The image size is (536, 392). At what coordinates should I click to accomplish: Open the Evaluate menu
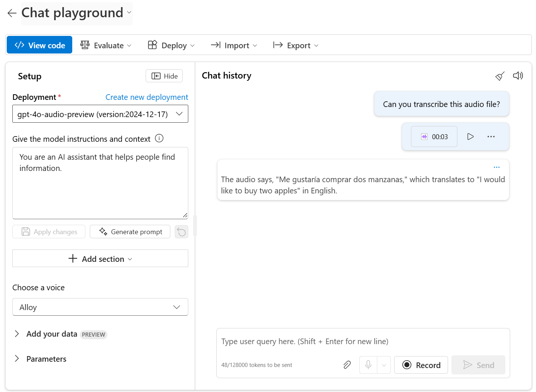tap(106, 45)
